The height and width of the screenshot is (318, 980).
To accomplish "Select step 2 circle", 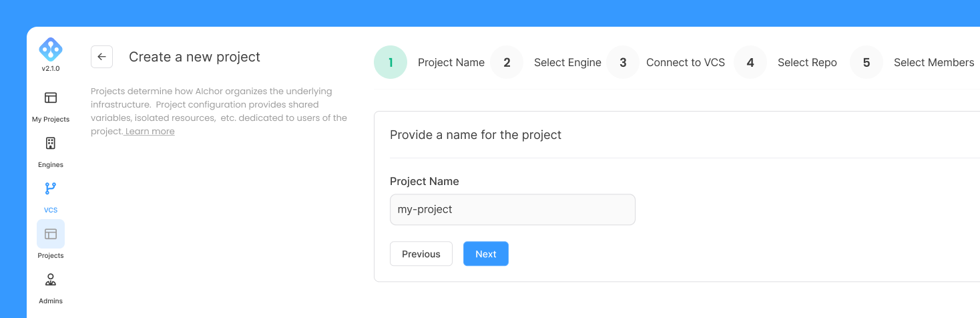I will click(507, 62).
